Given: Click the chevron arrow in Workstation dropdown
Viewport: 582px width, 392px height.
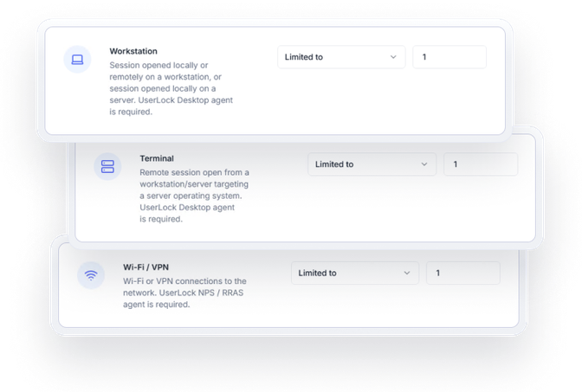Looking at the screenshot, I should (393, 57).
